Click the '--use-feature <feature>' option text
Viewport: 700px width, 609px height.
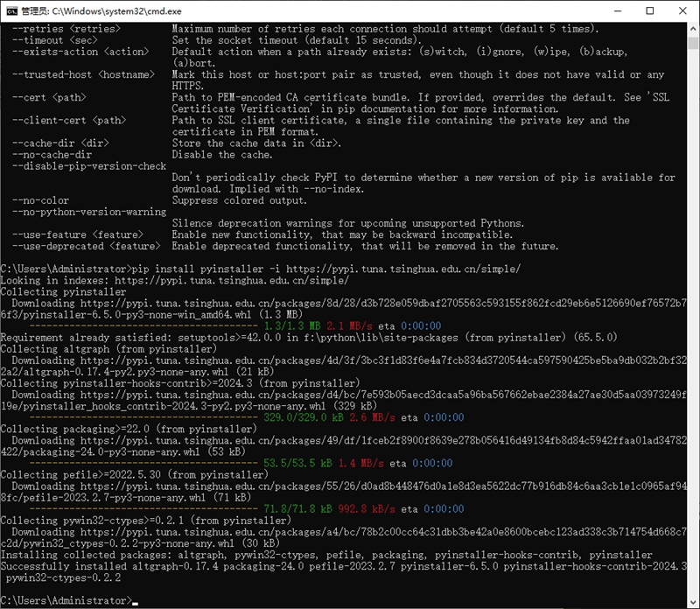pos(77,234)
